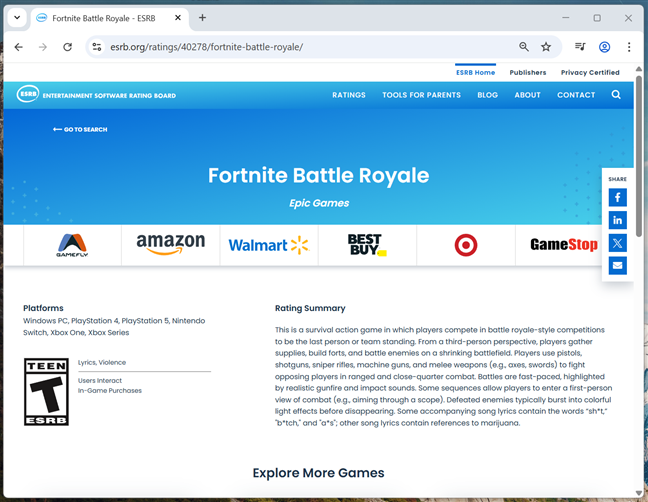Share the page by email icon
The width and height of the screenshot is (648, 502).
point(617,266)
